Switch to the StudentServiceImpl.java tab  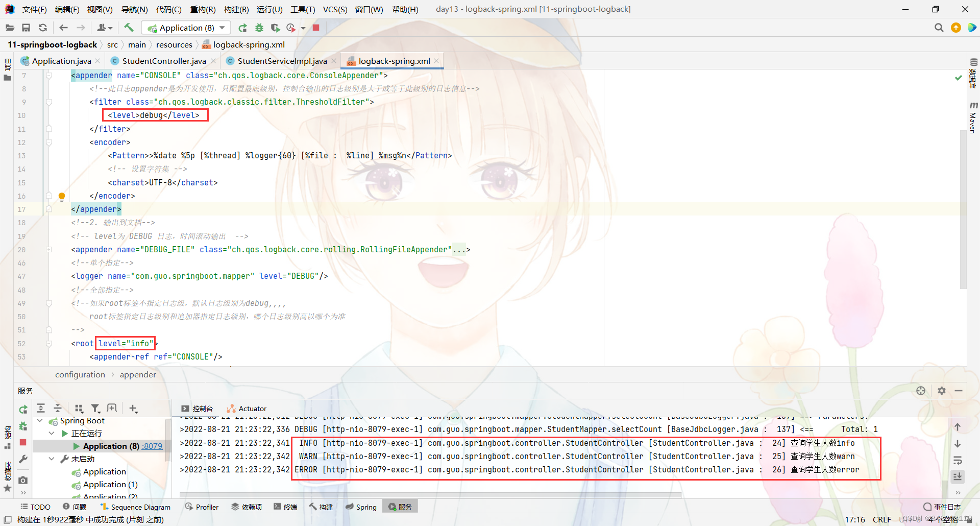(x=282, y=61)
